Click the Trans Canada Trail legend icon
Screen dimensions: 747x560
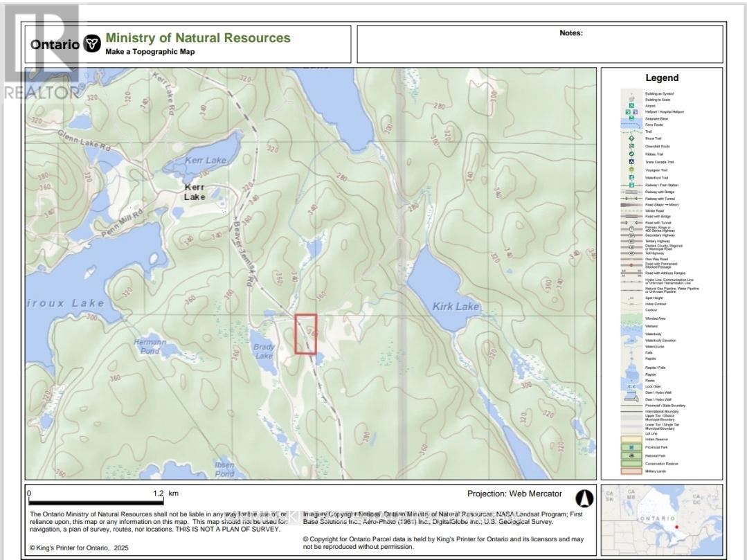tap(631, 161)
